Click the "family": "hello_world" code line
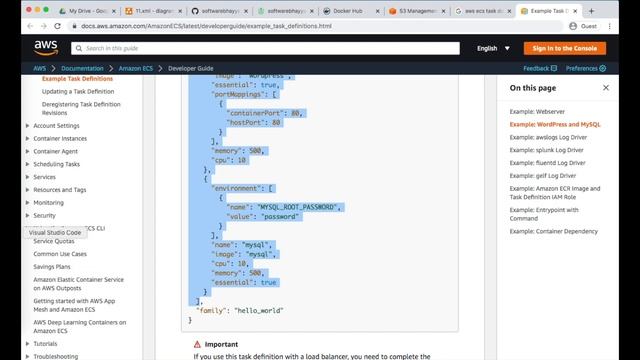Viewport: 640px width, 360px height. coord(240,311)
